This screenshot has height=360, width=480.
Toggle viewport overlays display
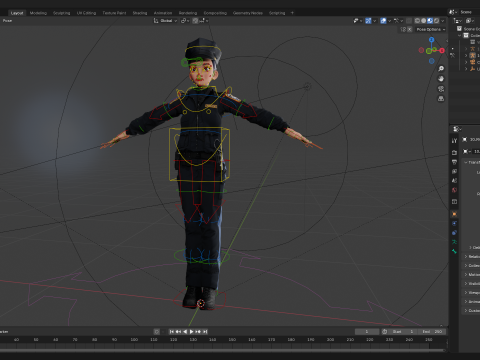[383, 21]
